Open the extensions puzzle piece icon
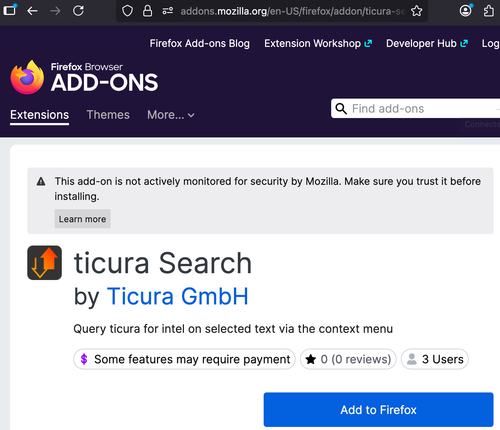The height and width of the screenshot is (430, 500). tap(489, 11)
